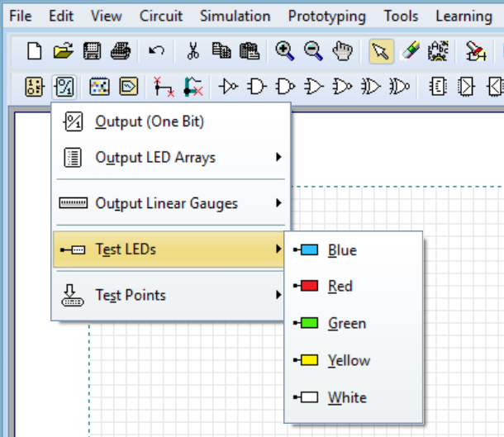Place a NOR gate

click(342, 87)
